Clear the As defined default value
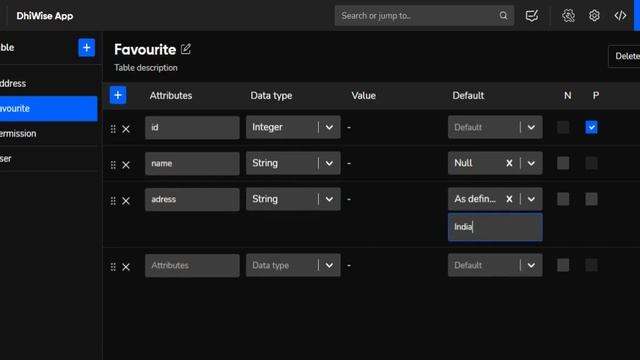 point(509,199)
